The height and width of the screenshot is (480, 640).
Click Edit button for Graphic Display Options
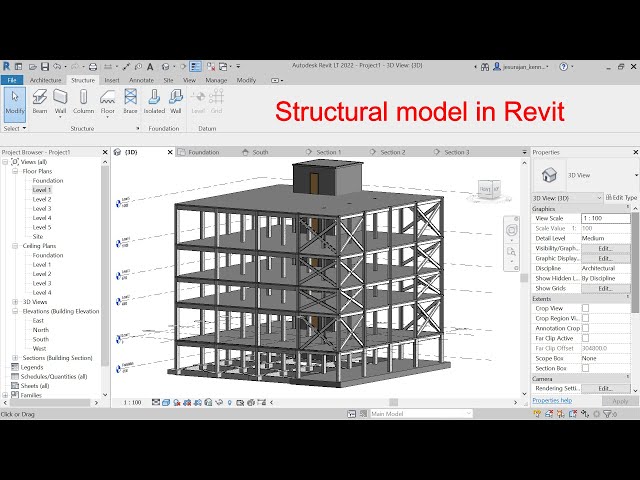click(605, 258)
